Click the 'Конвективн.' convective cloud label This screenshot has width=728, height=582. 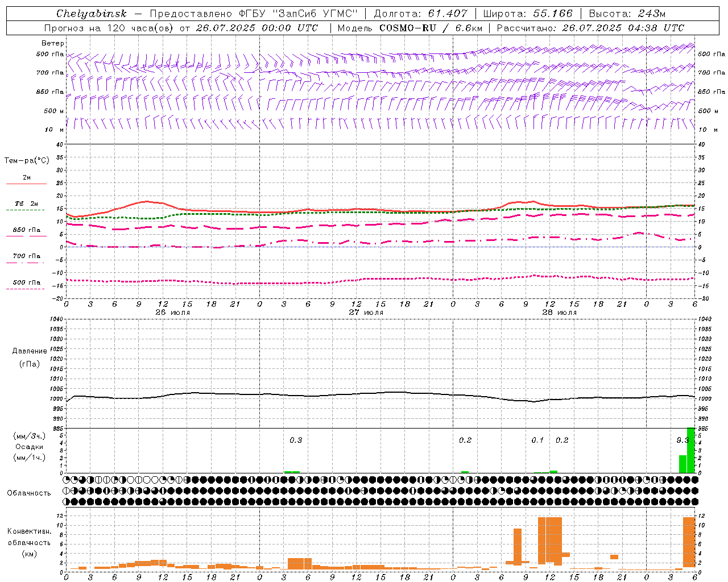(x=29, y=531)
